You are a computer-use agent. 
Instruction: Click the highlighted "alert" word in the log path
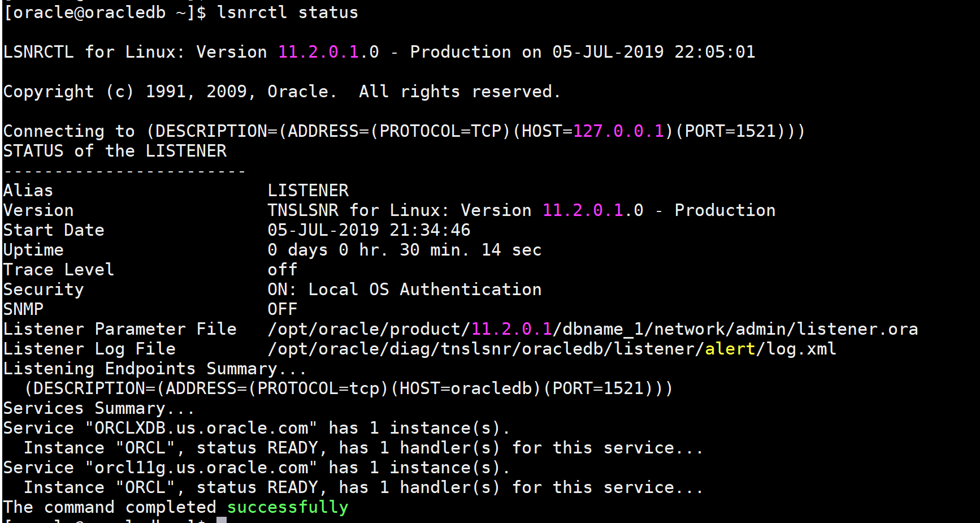click(730, 349)
